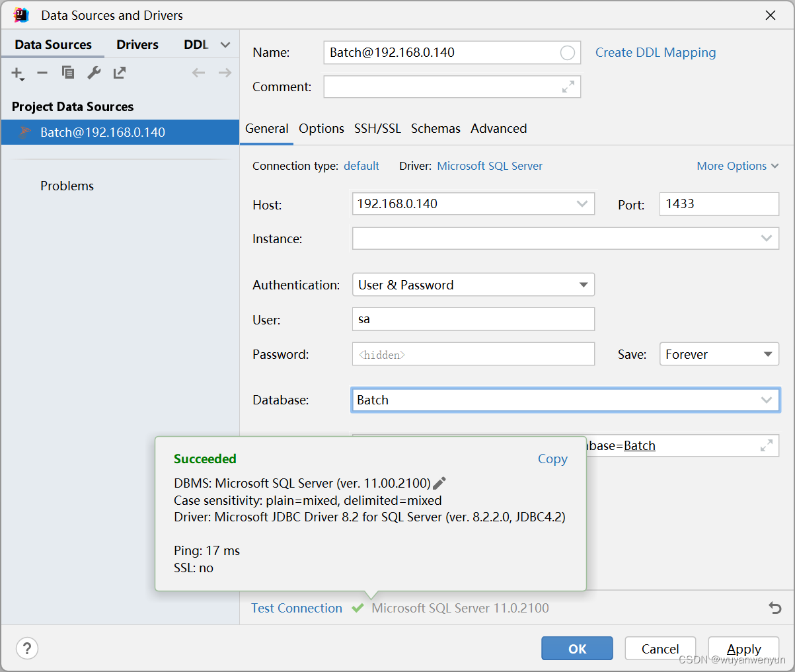
Task: Expand More Options dropdown
Action: [x=738, y=166]
